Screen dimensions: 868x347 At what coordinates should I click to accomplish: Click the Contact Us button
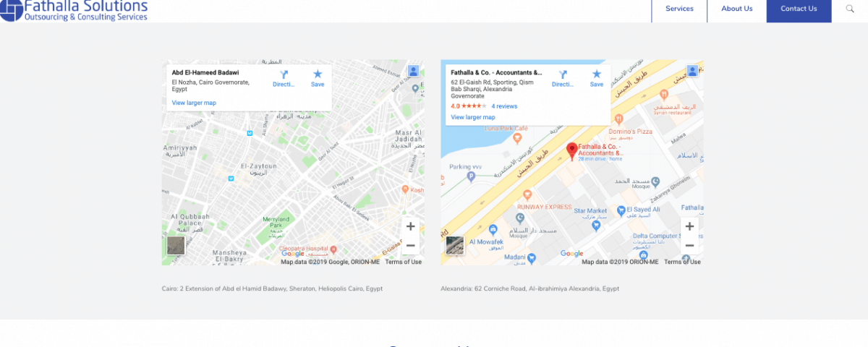[x=799, y=9]
